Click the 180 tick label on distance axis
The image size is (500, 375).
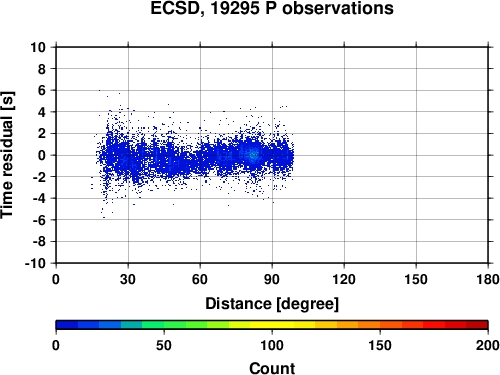[488, 279]
